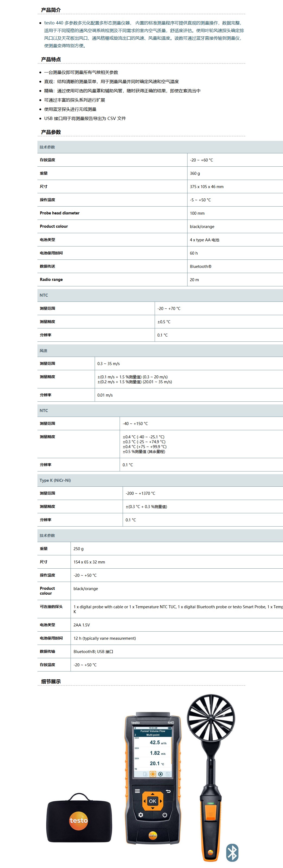Click the Radio range label
Image resolution: width=283 pixels, height=868 pixels.
point(51,279)
